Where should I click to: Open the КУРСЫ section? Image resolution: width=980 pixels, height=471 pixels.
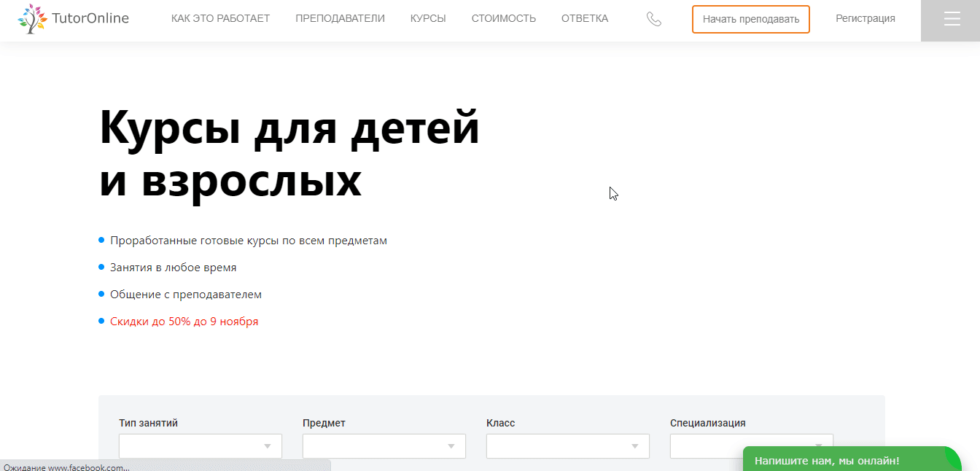click(x=428, y=18)
